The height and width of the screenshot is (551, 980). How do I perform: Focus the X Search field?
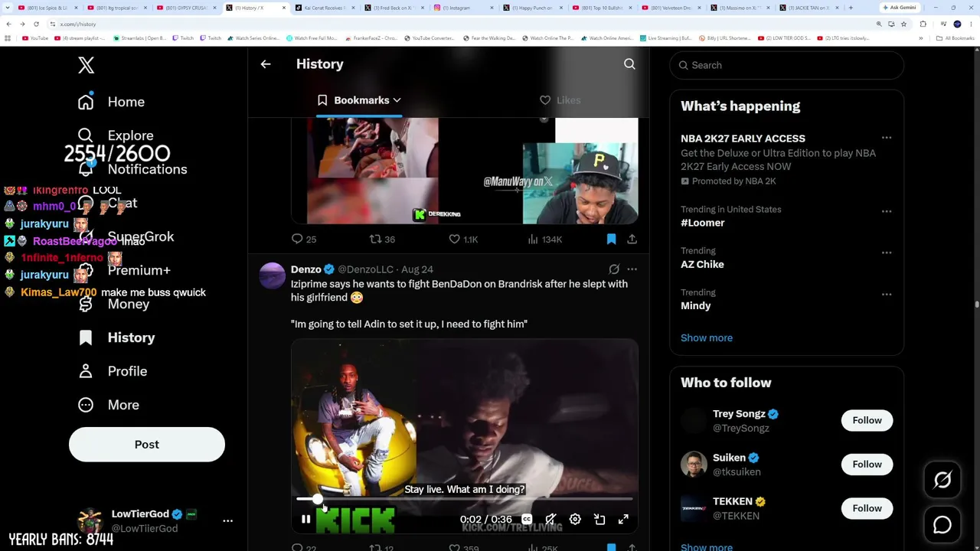point(787,65)
